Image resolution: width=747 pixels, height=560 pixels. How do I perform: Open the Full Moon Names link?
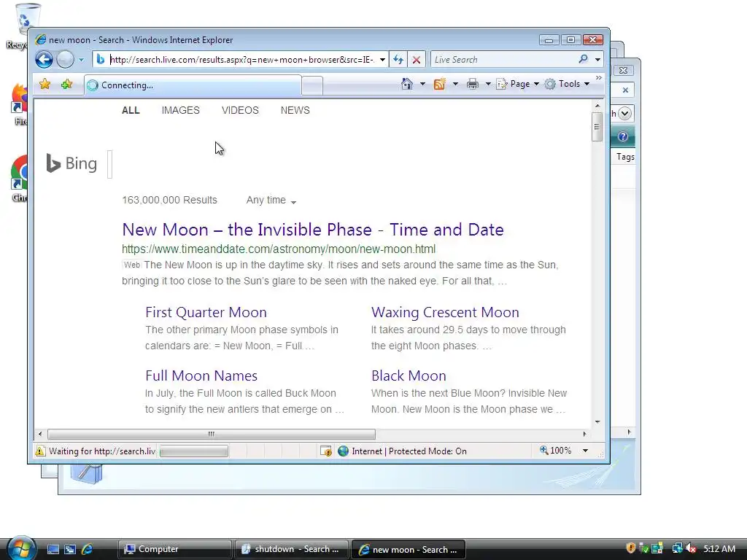tap(201, 376)
